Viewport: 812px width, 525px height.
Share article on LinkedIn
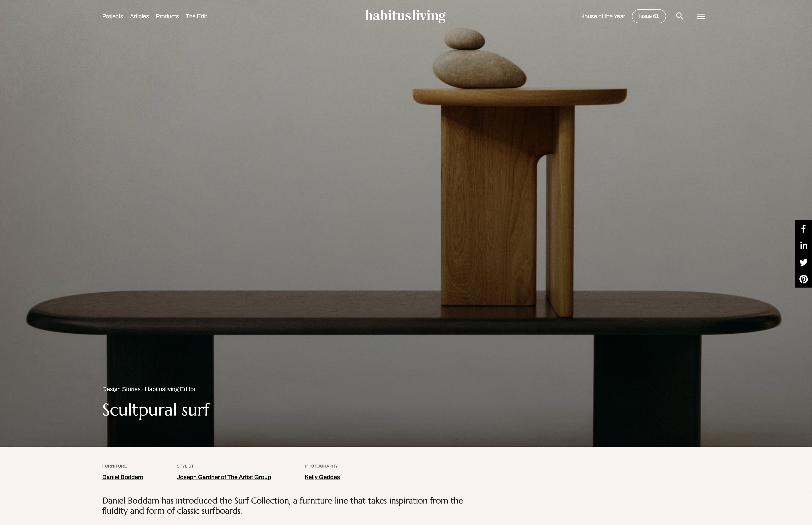(x=804, y=245)
